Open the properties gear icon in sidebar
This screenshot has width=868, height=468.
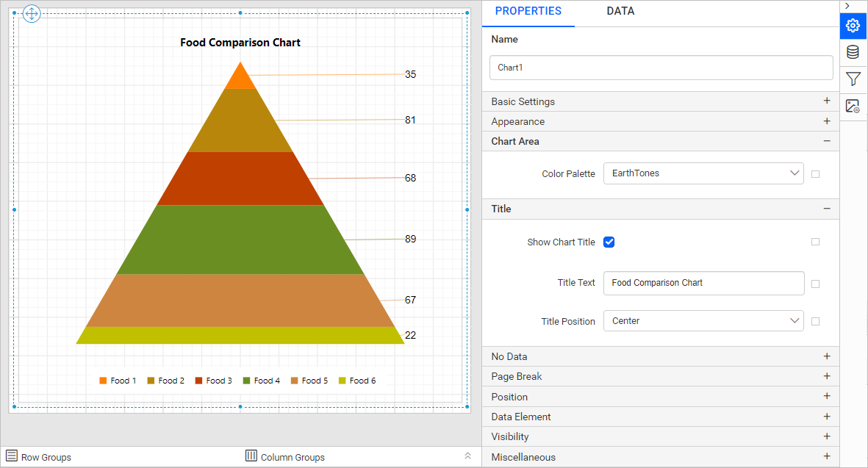click(x=853, y=26)
